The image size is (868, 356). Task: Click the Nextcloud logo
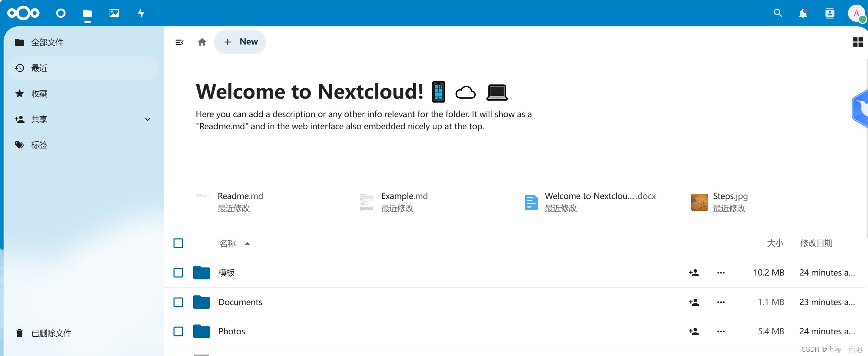point(23,13)
